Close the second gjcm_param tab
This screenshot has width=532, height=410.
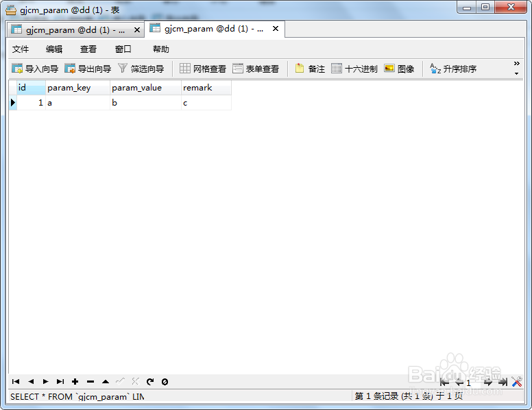(276, 29)
